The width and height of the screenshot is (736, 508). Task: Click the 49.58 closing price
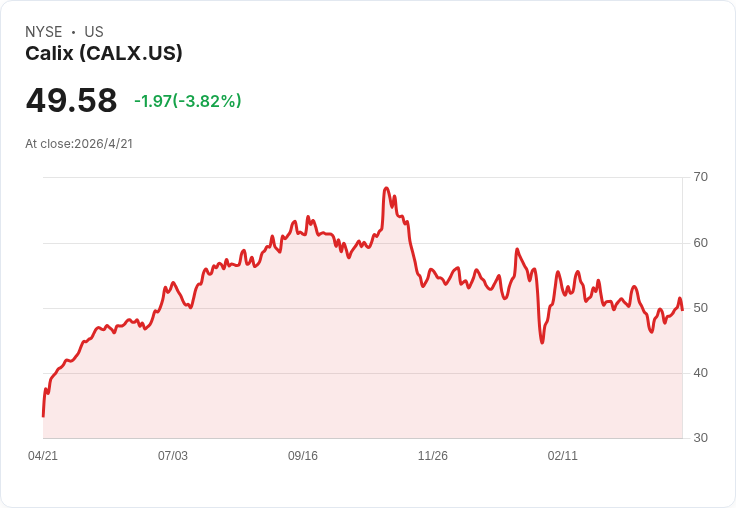point(71,101)
